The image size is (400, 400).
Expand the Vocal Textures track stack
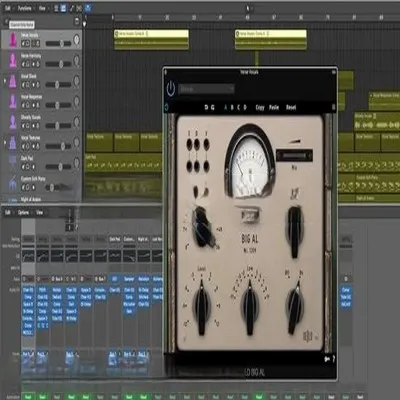[5, 143]
